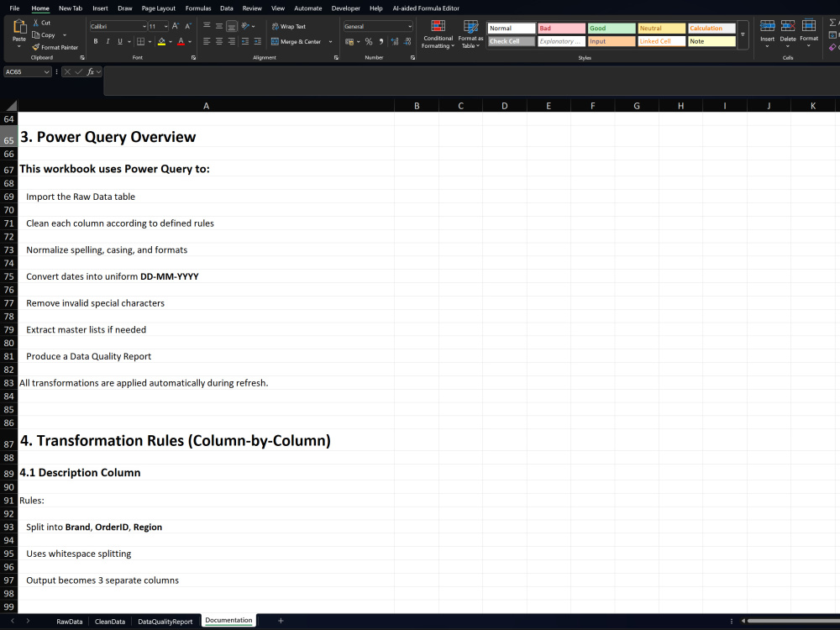Add a new sheet with plus icon
840x630 pixels.
281,621
